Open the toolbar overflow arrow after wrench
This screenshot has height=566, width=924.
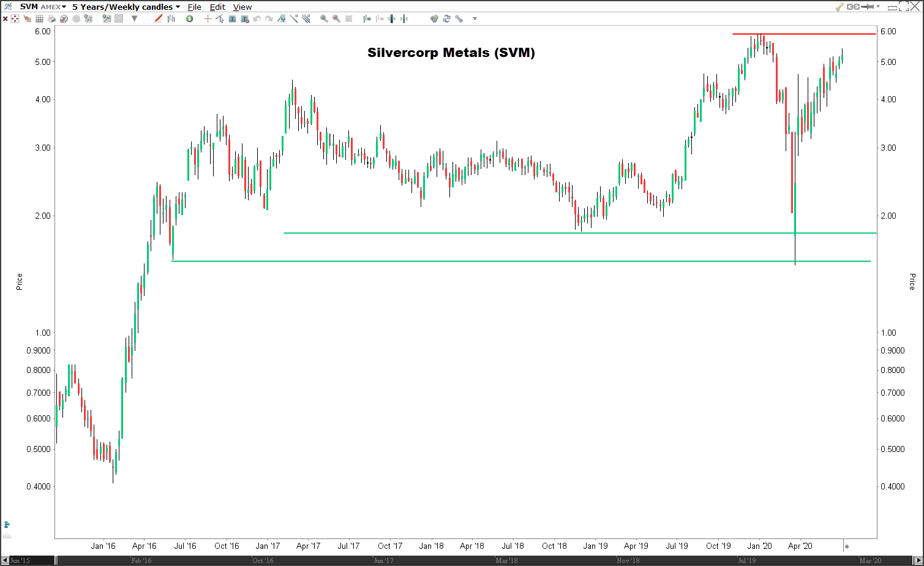[475, 19]
